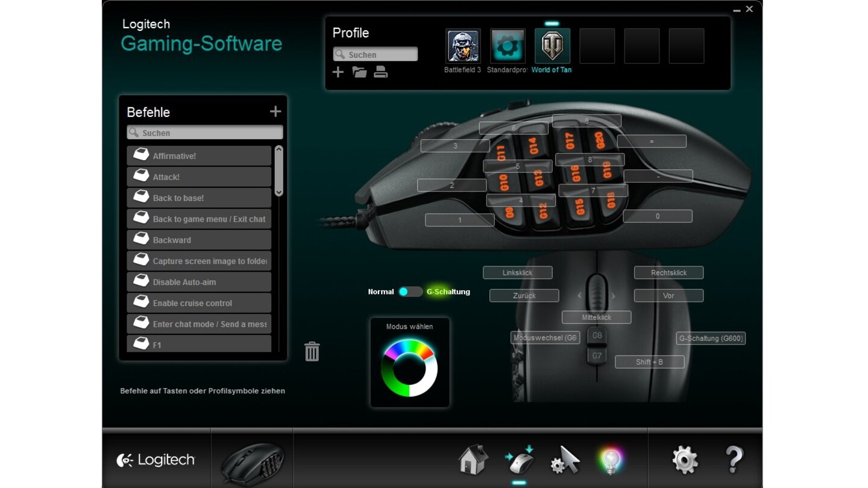The image size is (868, 488).
Task: Click the Profile search field
Action: coord(375,54)
